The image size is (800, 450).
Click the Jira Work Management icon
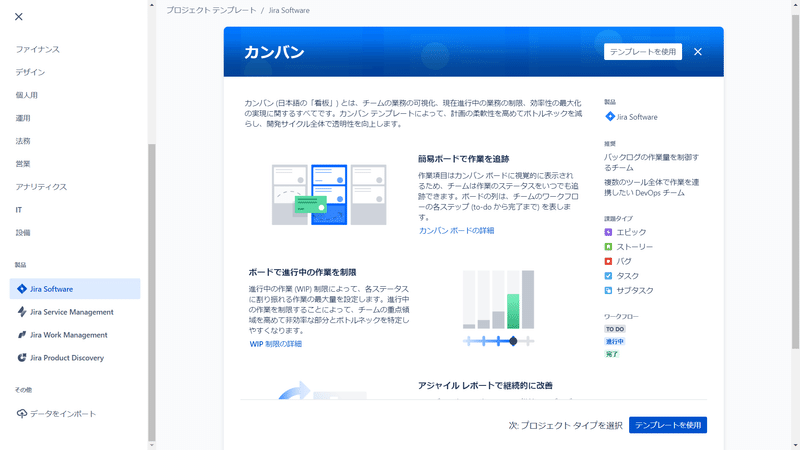pyautogui.click(x=22, y=335)
